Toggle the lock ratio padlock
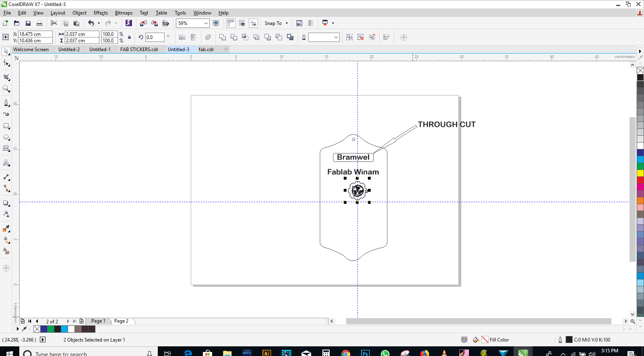This screenshot has width=644, height=356. (129, 37)
